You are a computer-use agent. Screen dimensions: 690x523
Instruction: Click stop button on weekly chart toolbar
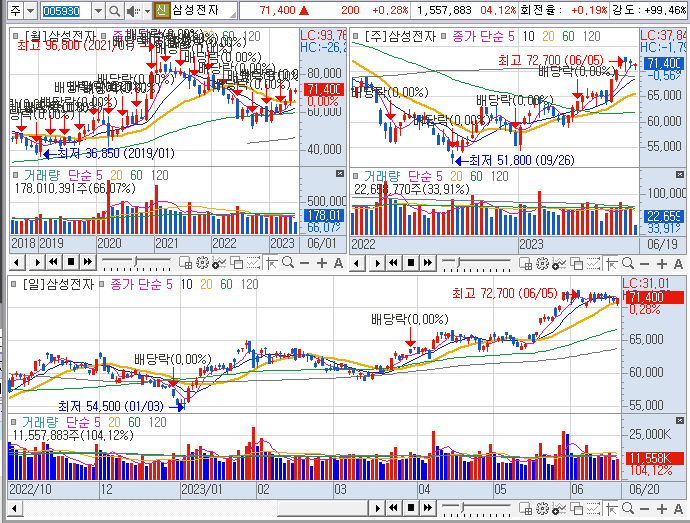(x=411, y=263)
